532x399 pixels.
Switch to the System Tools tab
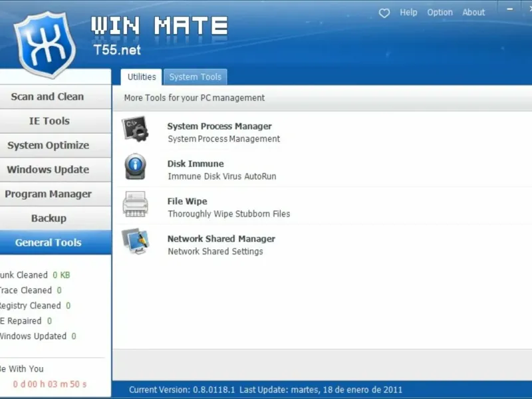coord(196,77)
